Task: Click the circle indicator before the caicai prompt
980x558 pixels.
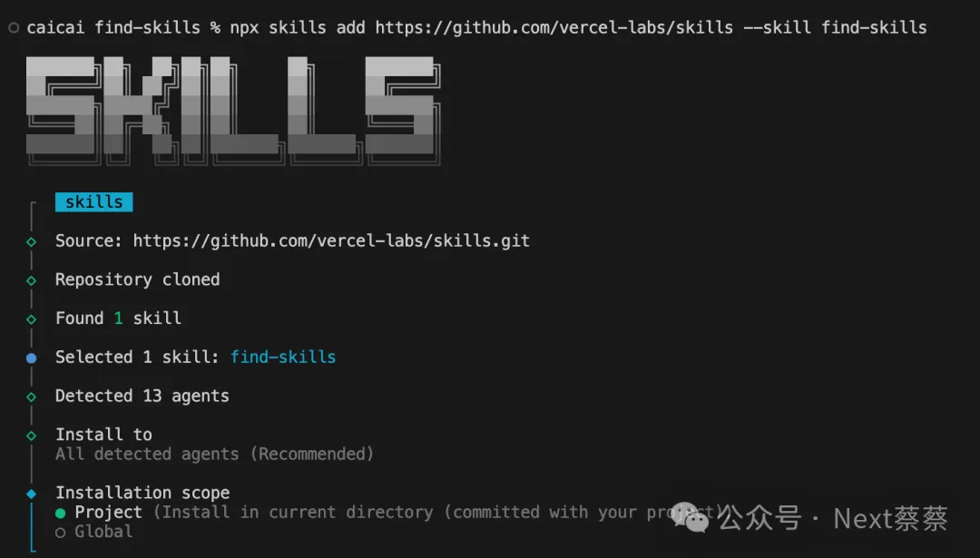Action: pyautogui.click(x=14, y=27)
